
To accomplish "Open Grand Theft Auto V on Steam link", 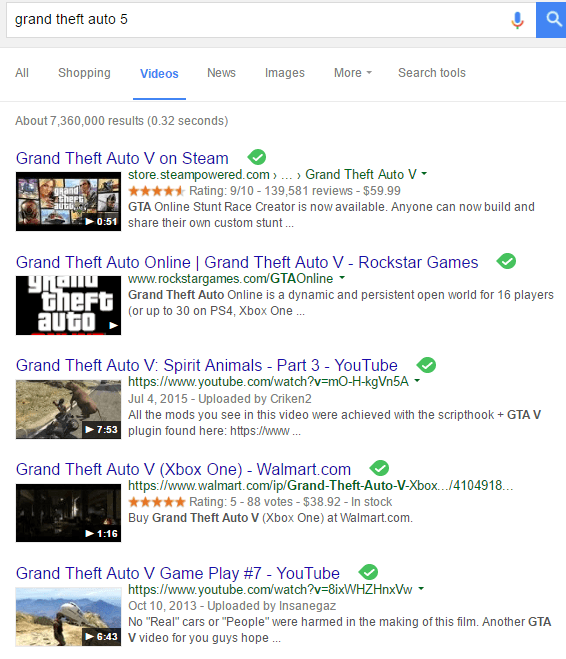I will click(122, 158).
